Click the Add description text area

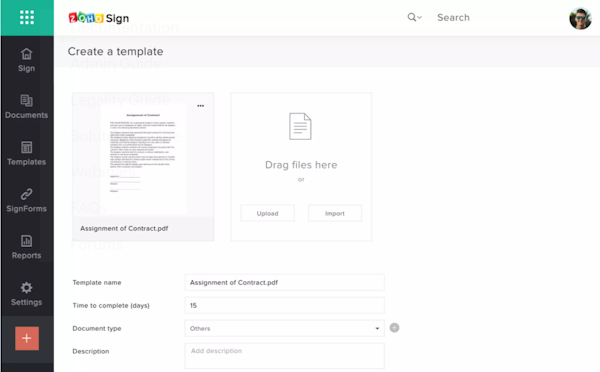[285, 356]
